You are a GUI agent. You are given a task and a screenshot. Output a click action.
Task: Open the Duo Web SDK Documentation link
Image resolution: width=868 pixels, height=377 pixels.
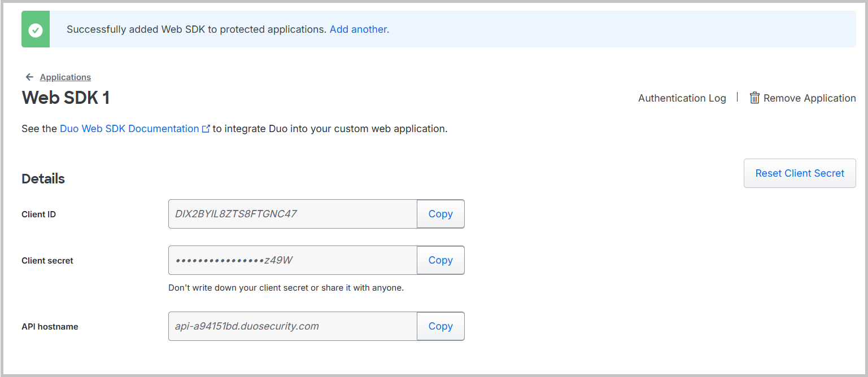(x=129, y=129)
